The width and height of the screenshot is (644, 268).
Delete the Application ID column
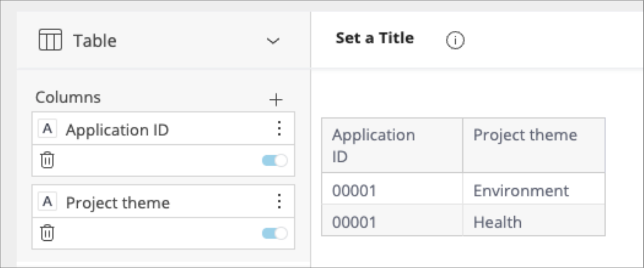(x=47, y=160)
